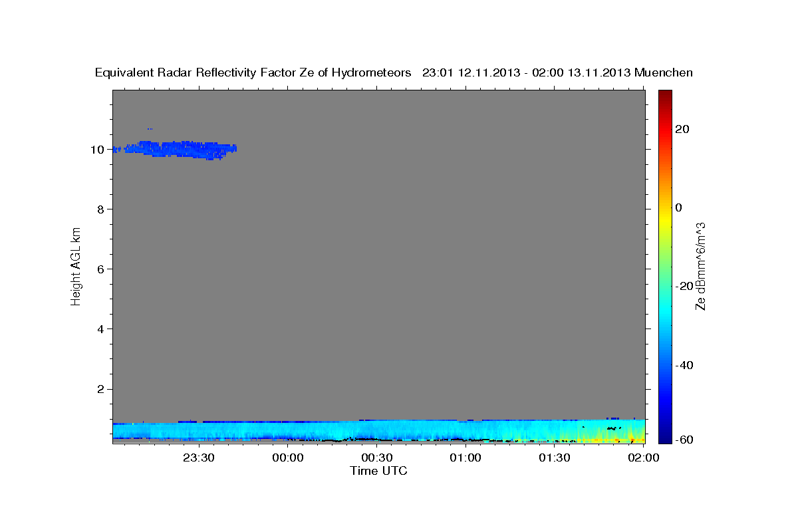Click the blue cirrus cloud echo near 10 km
798x532 pixels.
(x=176, y=149)
